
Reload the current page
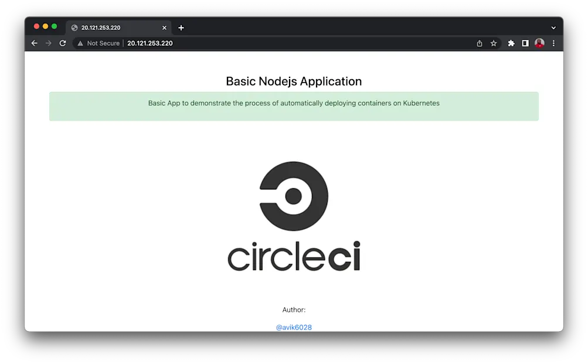pos(63,43)
